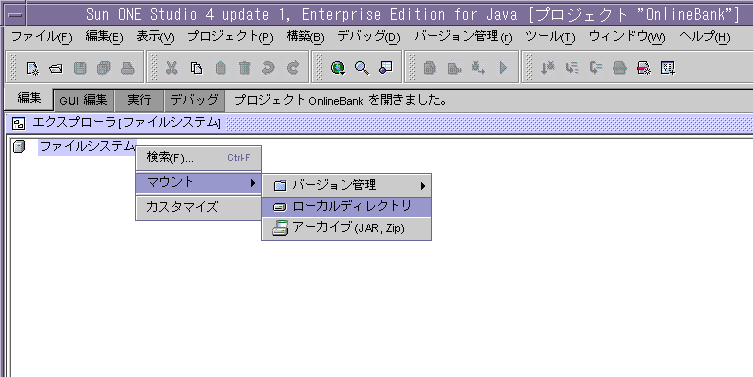Click the Execute play triangle icon
The height and width of the screenshot is (377, 753).
503,69
